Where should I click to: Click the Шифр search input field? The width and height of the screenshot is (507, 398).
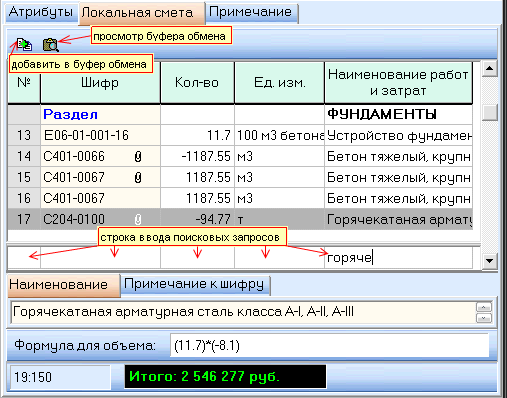100,258
